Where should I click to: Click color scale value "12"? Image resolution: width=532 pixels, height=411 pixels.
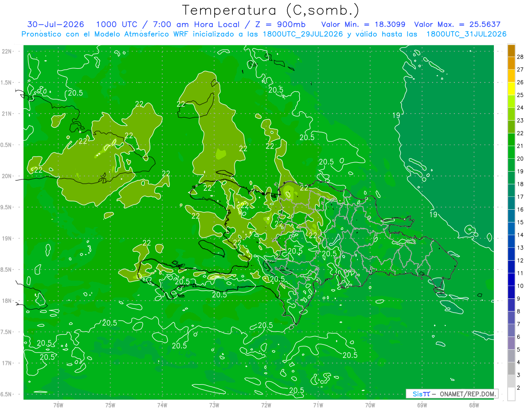click(x=520, y=260)
